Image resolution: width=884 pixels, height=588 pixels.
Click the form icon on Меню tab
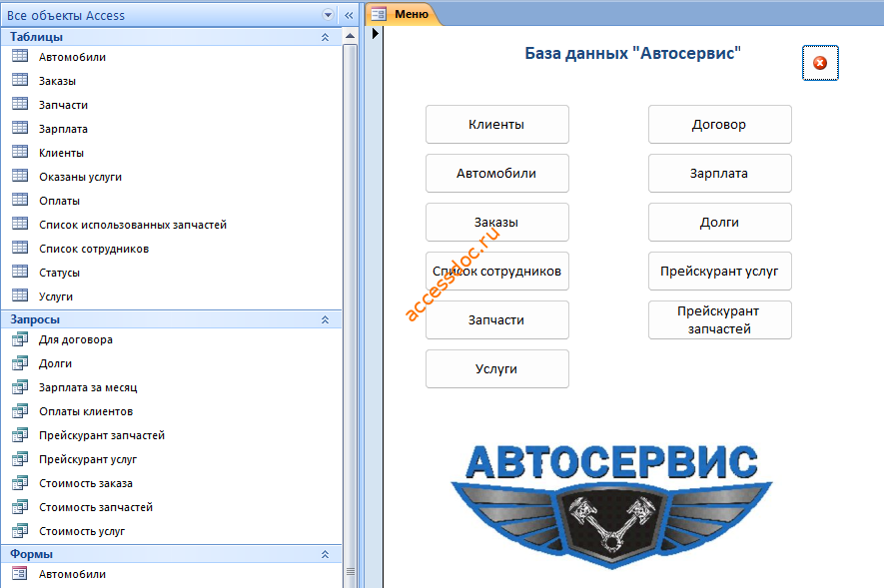point(379,14)
